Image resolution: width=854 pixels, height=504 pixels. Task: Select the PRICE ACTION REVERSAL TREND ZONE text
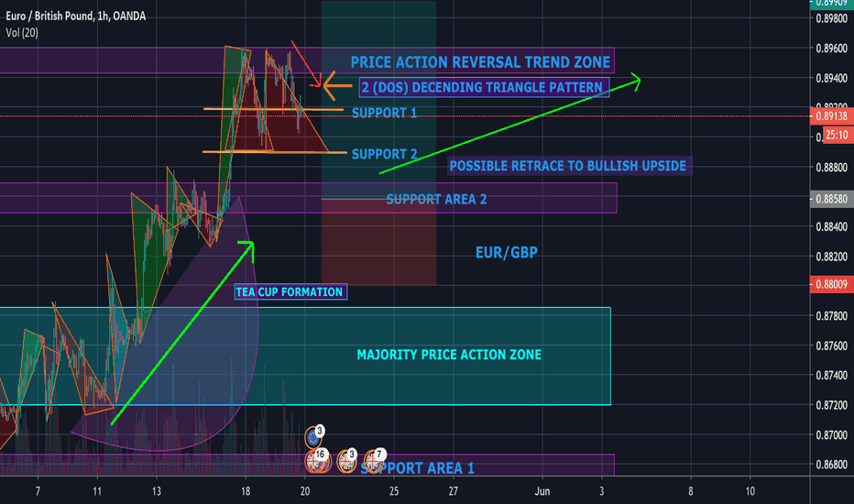point(480,62)
